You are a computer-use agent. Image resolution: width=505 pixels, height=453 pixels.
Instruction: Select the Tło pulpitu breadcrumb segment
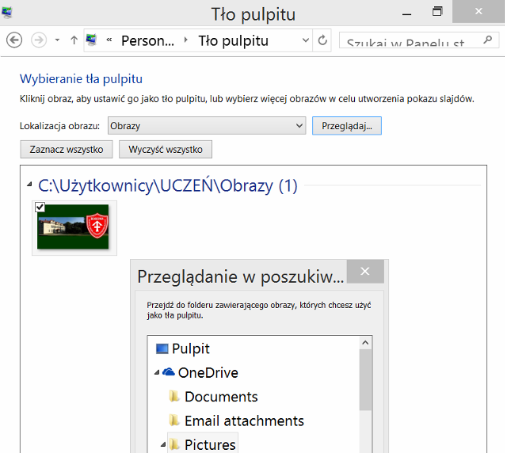coord(233,41)
